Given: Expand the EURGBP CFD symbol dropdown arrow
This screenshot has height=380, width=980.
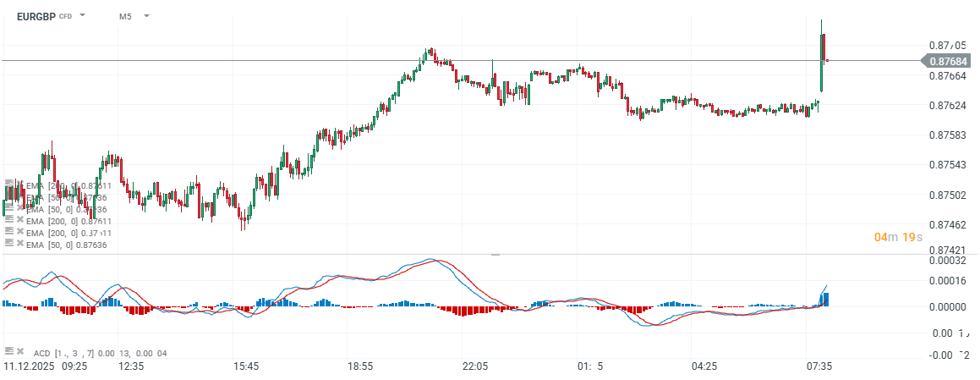Looking at the screenshot, I should (x=83, y=15).
